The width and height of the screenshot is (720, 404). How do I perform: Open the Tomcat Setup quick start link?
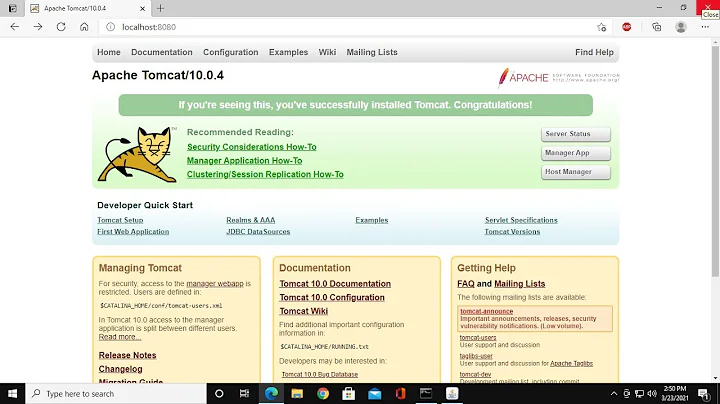(x=120, y=220)
